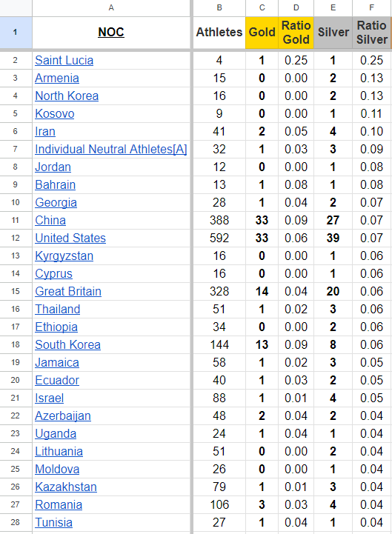Select the NOC header cell
Screen dimensions: 392x534
(111, 33)
